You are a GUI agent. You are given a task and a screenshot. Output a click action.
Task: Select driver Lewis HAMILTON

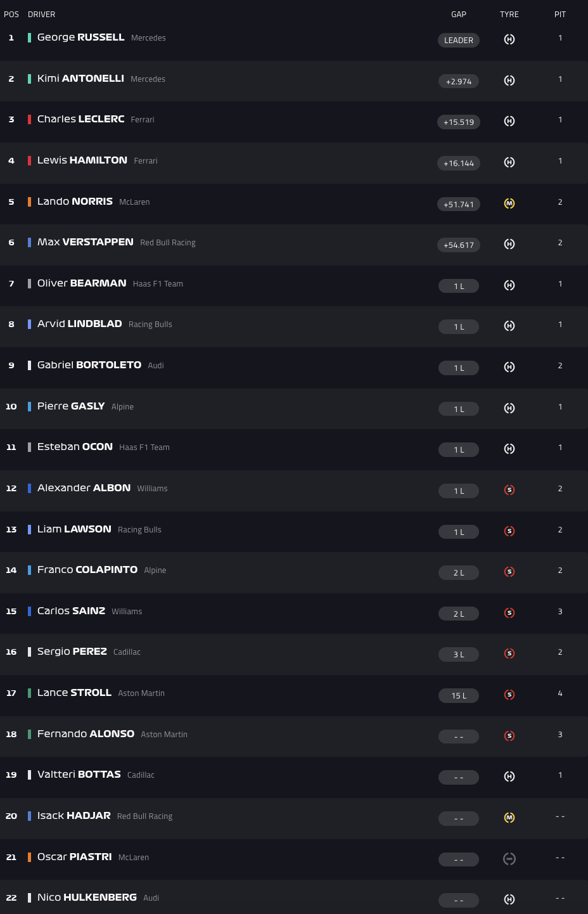(82, 160)
